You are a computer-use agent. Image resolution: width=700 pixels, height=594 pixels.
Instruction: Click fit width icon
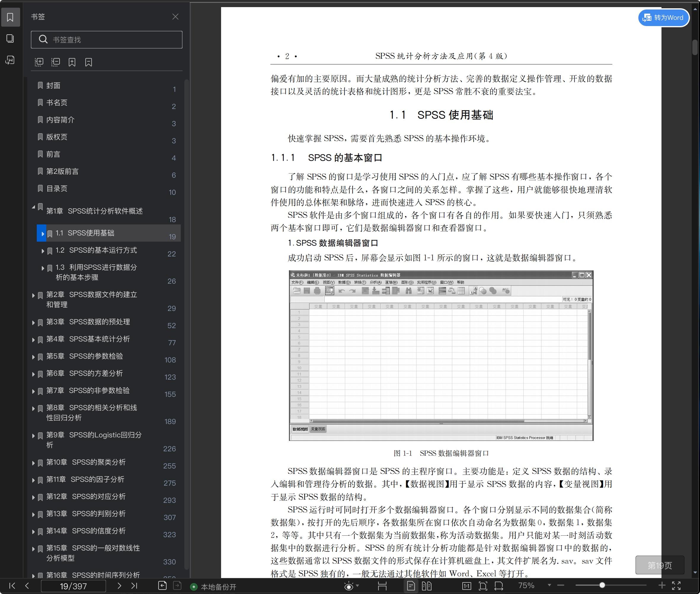click(499, 586)
